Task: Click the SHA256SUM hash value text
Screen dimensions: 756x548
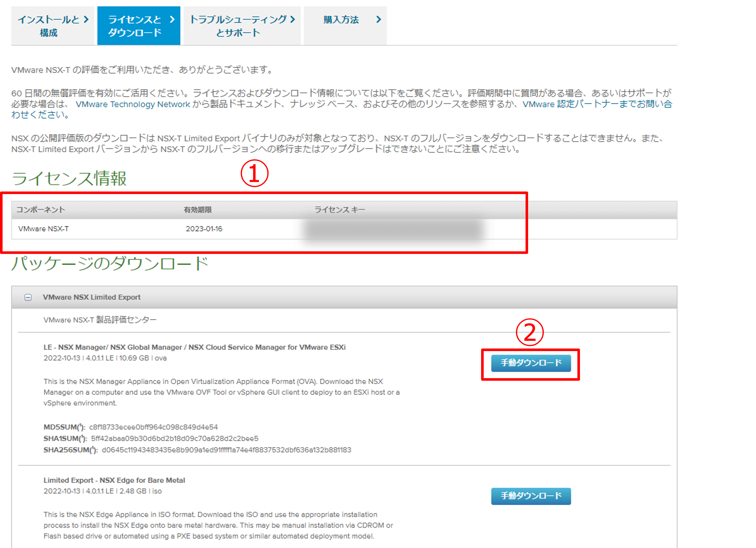Action: 226,450
